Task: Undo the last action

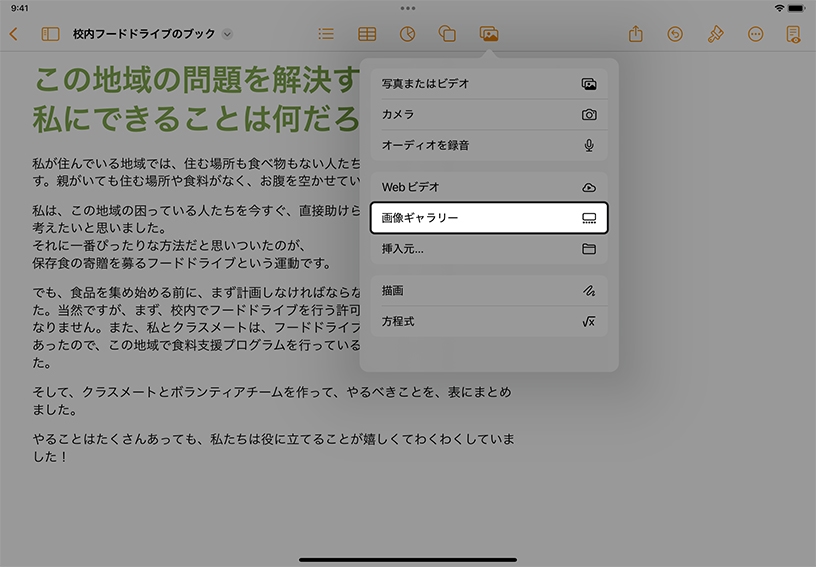Action: point(675,34)
